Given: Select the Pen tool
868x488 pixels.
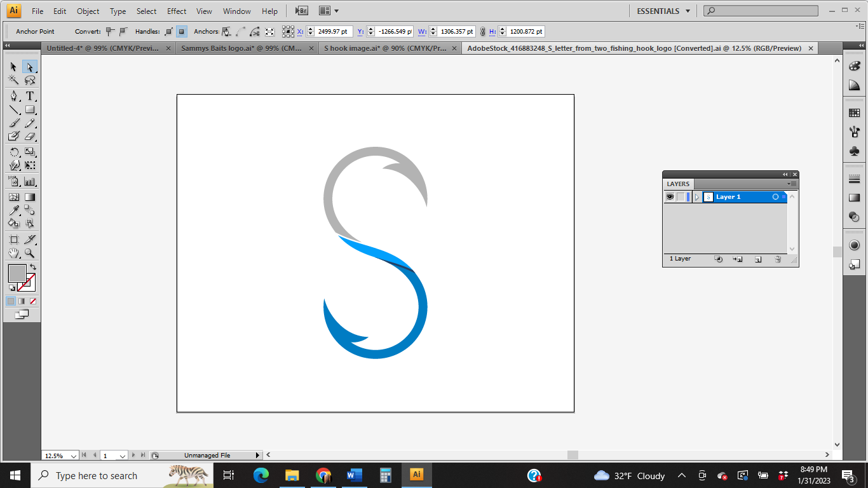Looking at the screenshot, I should [x=13, y=96].
